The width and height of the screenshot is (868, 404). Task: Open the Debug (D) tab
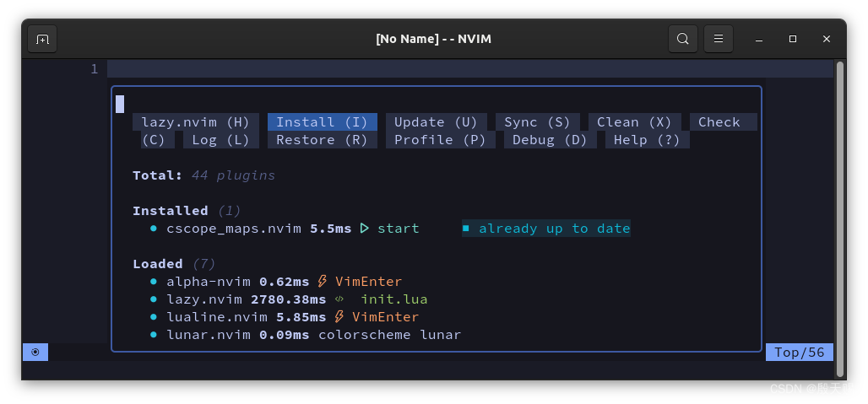550,140
